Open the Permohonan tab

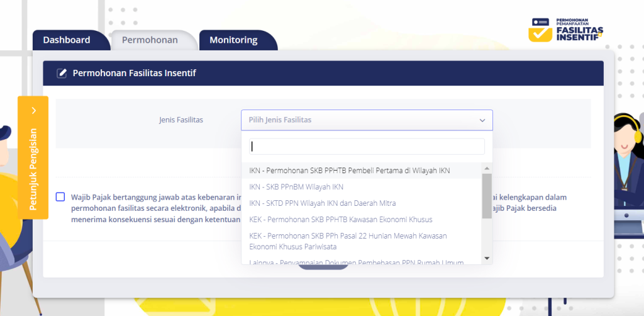point(150,40)
